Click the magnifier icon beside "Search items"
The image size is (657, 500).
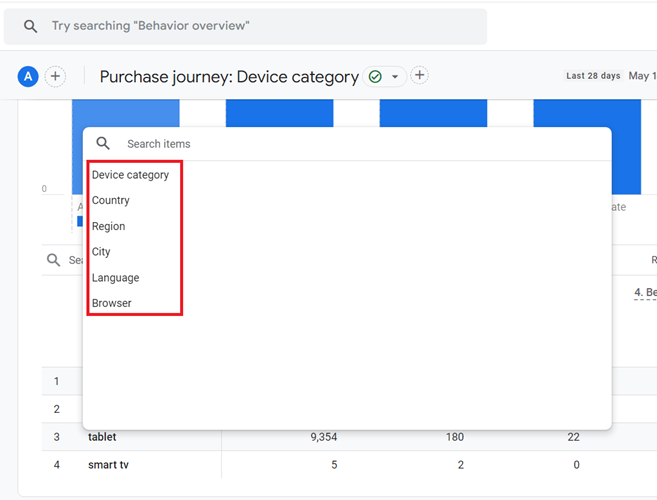pyautogui.click(x=103, y=144)
